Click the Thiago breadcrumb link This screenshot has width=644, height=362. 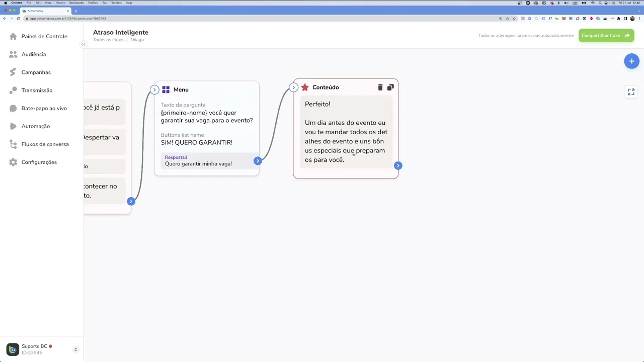click(137, 40)
